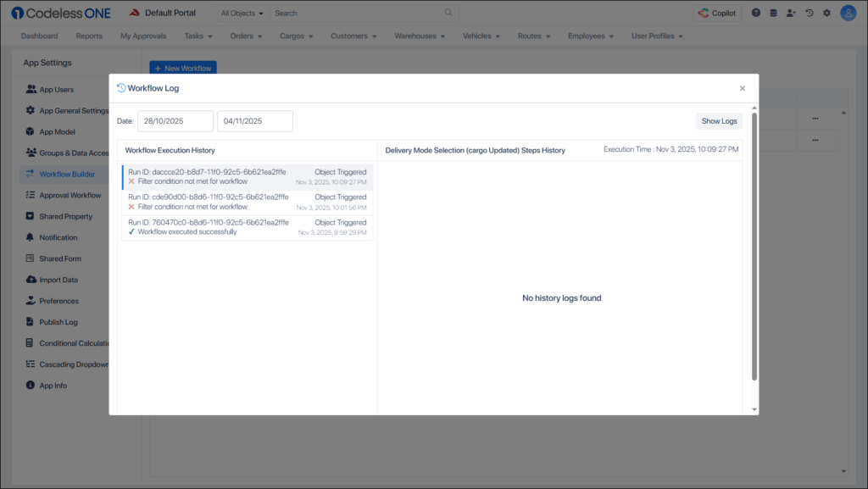This screenshot has height=489, width=868.
Task: Click the Show Logs button
Action: (719, 121)
